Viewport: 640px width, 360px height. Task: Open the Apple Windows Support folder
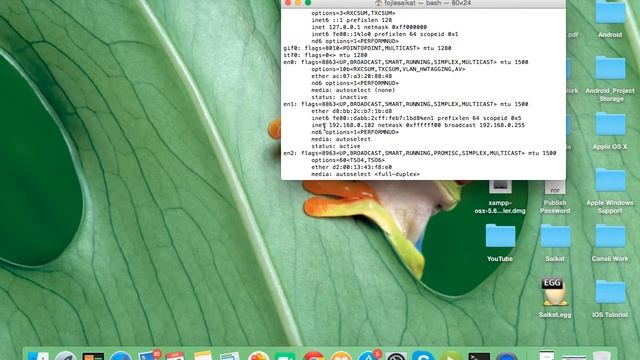click(610, 180)
